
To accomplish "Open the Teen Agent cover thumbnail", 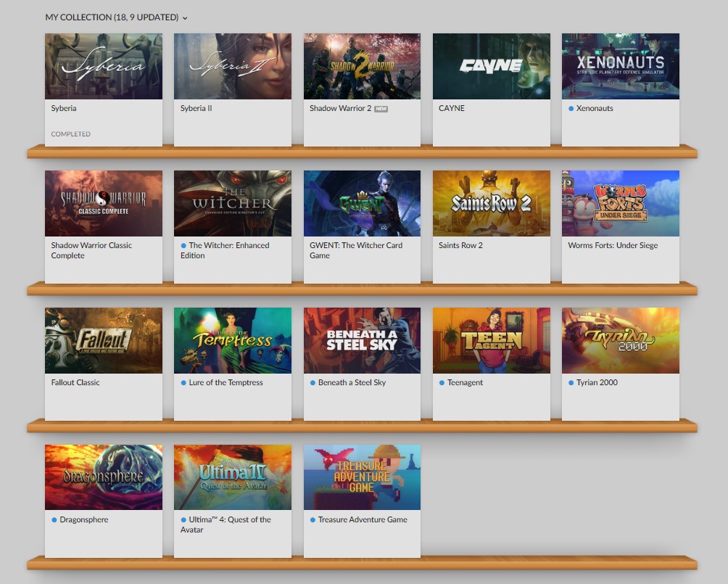I will pyautogui.click(x=491, y=340).
